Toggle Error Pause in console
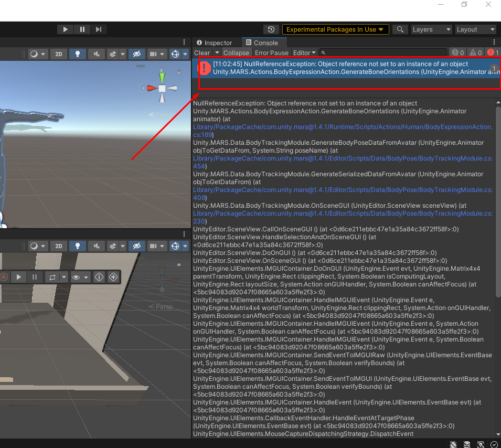The width and height of the screenshot is (501, 448). (x=272, y=53)
